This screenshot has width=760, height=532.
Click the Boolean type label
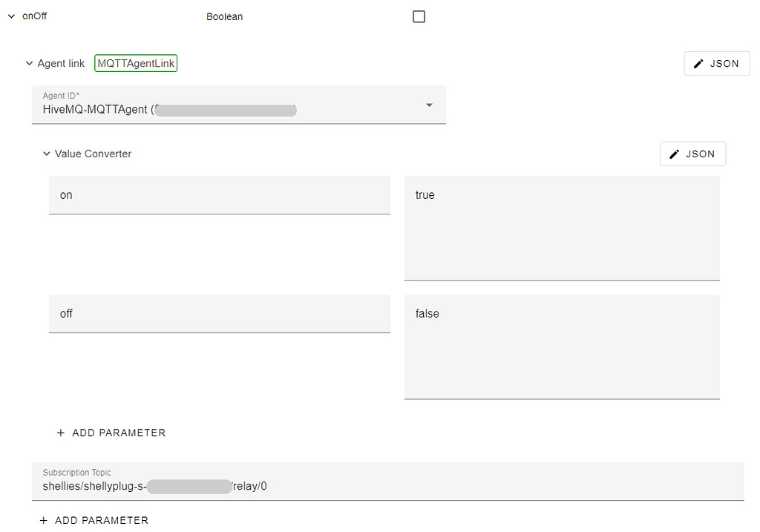tap(224, 16)
